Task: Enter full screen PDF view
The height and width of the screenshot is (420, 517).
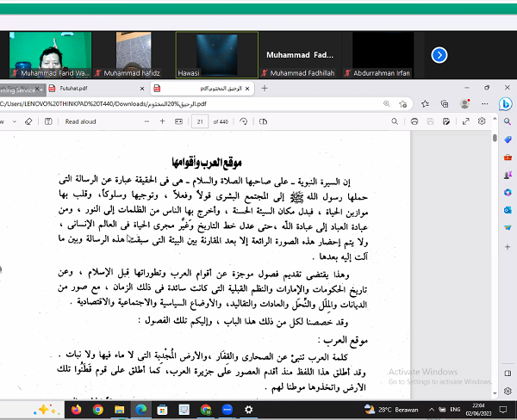Action: click(x=466, y=121)
